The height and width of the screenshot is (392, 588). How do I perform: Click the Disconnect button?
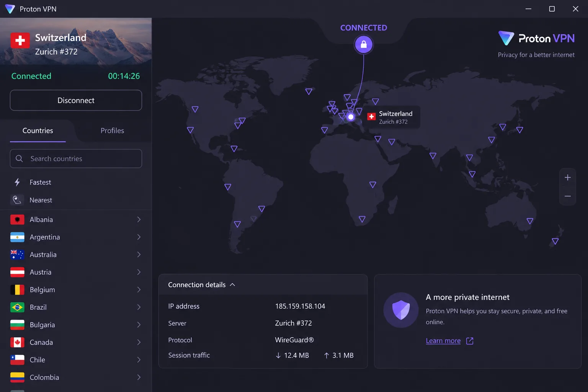pos(76,100)
